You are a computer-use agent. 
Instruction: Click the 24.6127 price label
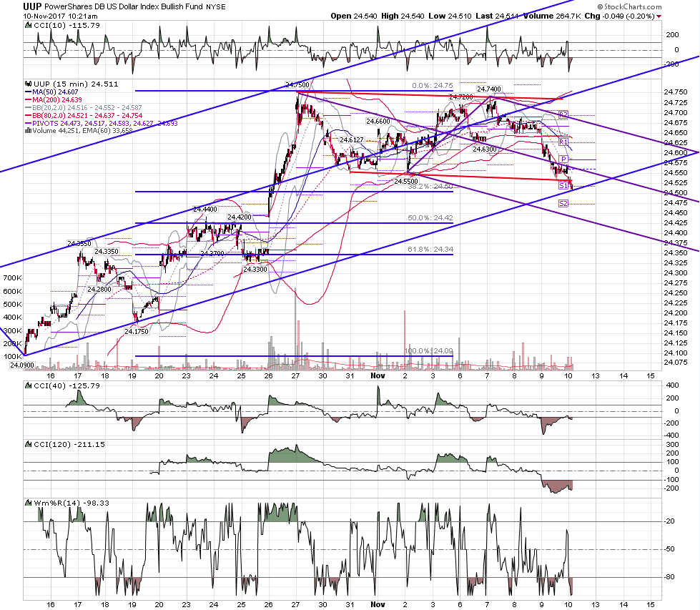point(352,140)
